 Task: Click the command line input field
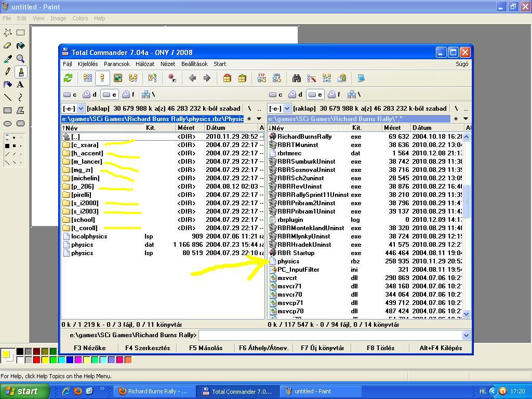330,336
